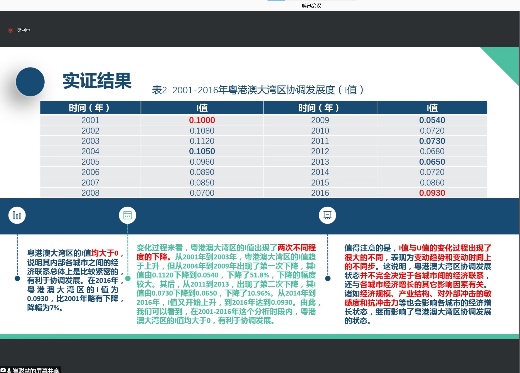Click the 2009 row value 0.0540
This screenshot has width=520, height=373.
coord(432,120)
